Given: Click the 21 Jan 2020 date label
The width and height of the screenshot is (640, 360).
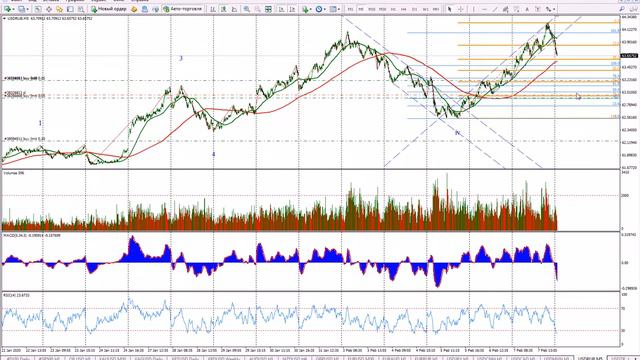Looking at the screenshot, I should click(11, 350).
